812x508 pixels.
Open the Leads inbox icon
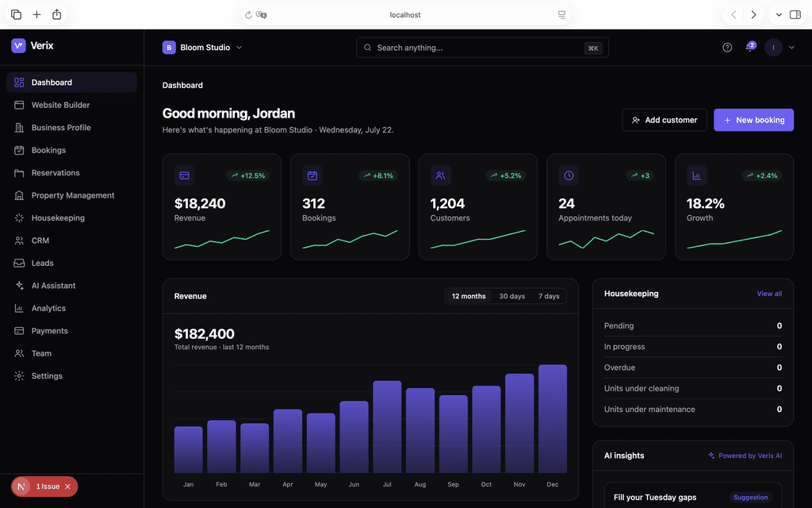[x=19, y=263]
